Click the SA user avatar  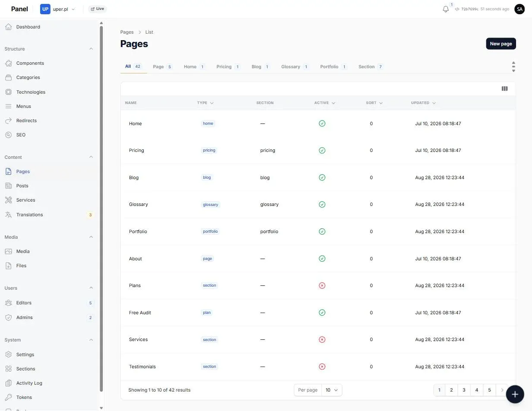point(519,9)
